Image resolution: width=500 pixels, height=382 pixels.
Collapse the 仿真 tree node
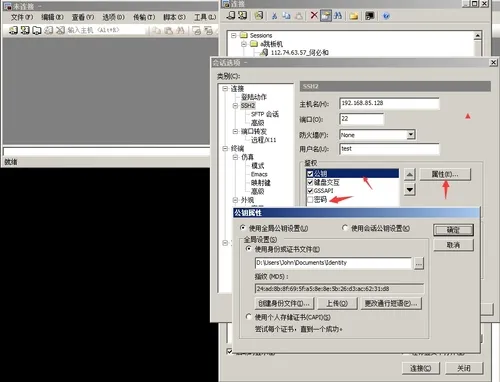[x=235, y=157]
